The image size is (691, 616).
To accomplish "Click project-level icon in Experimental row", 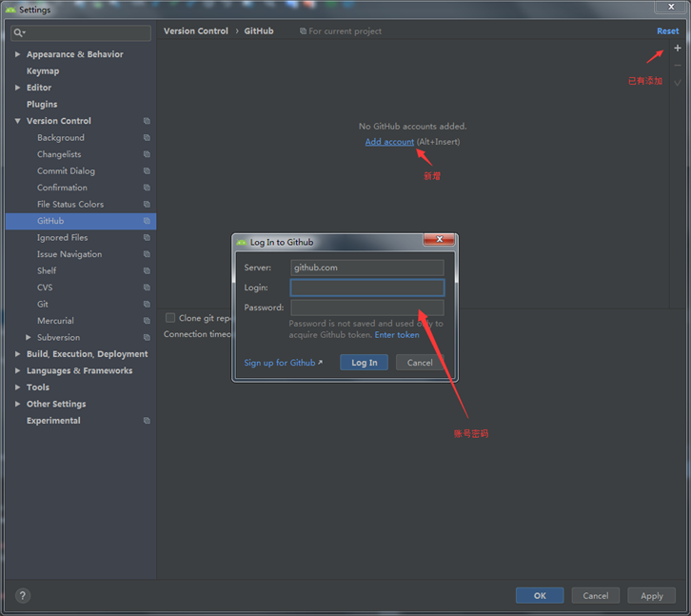I will click(x=147, y=421).
